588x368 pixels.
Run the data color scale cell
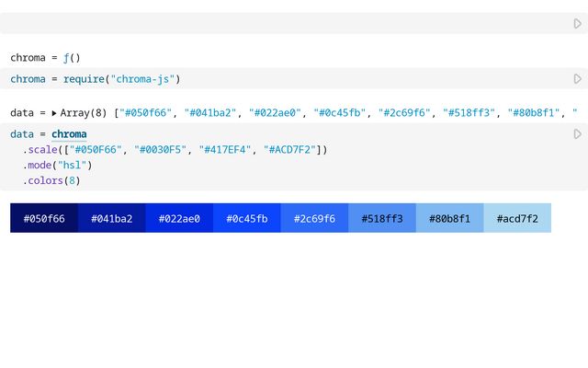pyautogui.click(x=577, y=134)
